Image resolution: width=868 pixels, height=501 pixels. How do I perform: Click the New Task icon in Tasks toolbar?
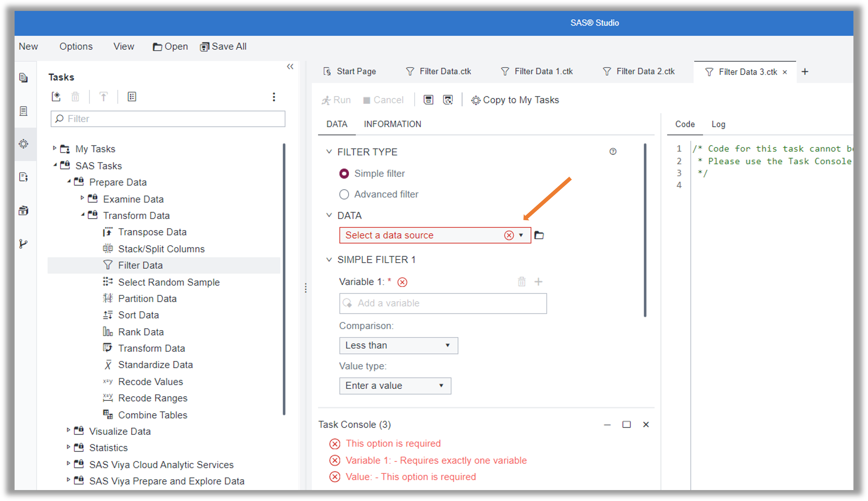pyautogui.click(x=56, y=97)
